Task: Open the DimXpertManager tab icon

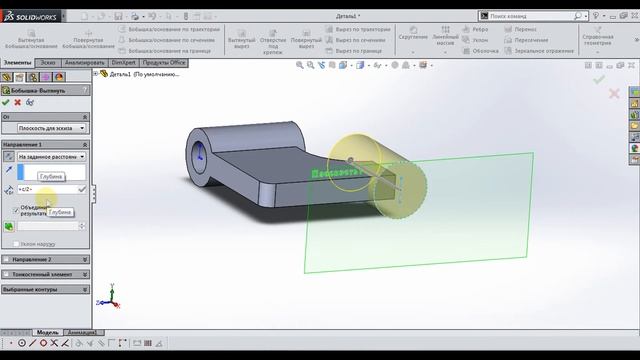Action: click(46, 77)
